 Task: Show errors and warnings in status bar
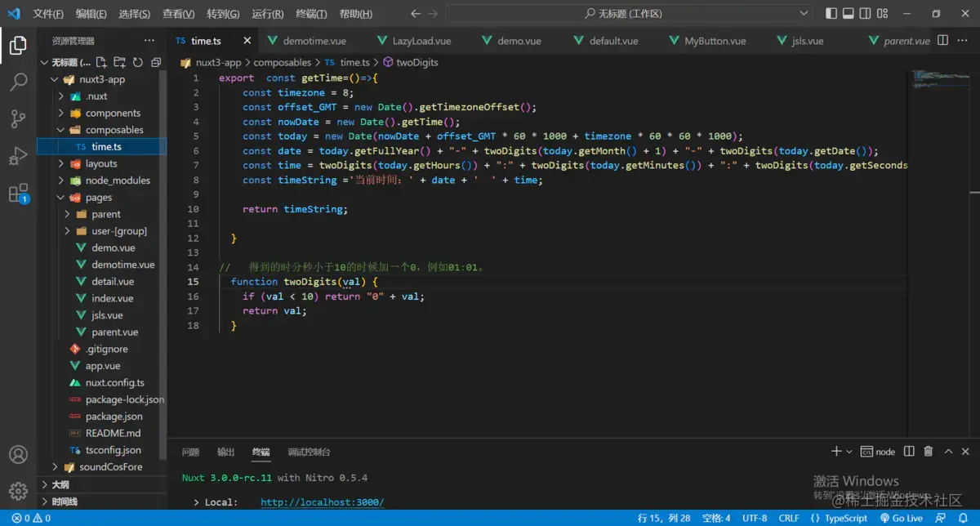click(31, 518)
